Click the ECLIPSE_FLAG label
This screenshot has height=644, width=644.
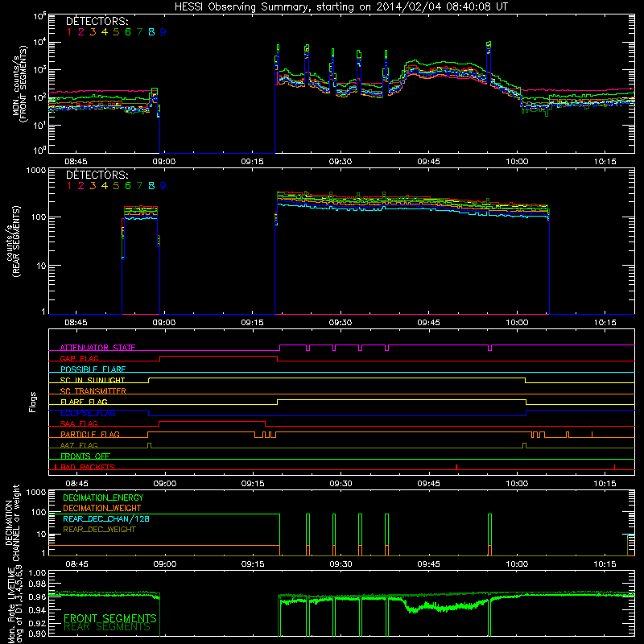coord(88,413)
